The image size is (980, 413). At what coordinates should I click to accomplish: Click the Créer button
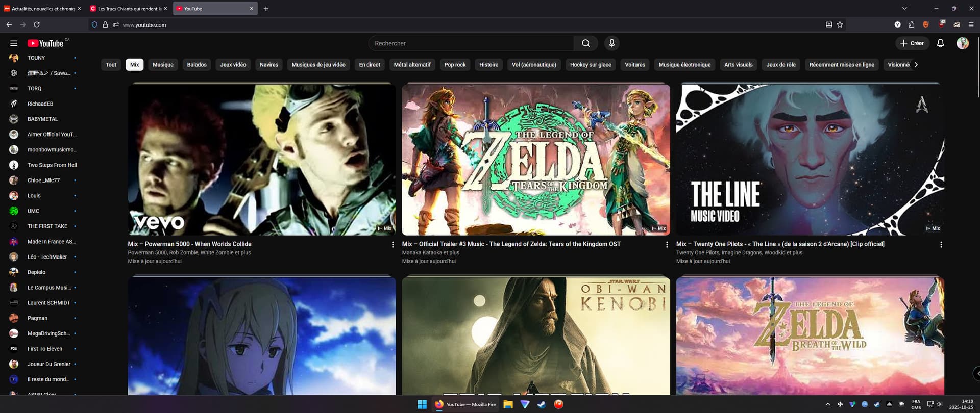pos(912,43)
